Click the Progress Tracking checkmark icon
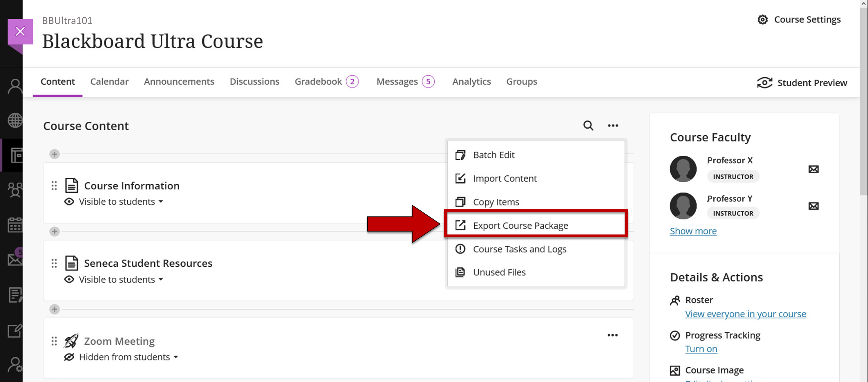868x382 pixels. click(675, 336)
